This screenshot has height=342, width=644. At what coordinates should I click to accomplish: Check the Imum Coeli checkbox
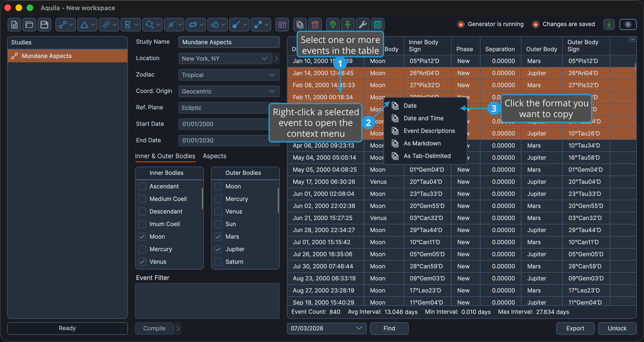click(142, 224)
